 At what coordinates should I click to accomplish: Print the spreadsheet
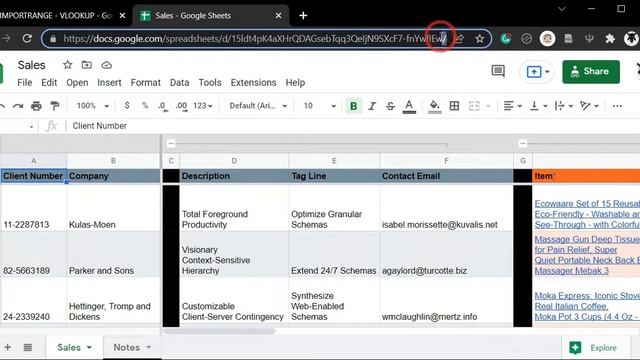[36, 106]
